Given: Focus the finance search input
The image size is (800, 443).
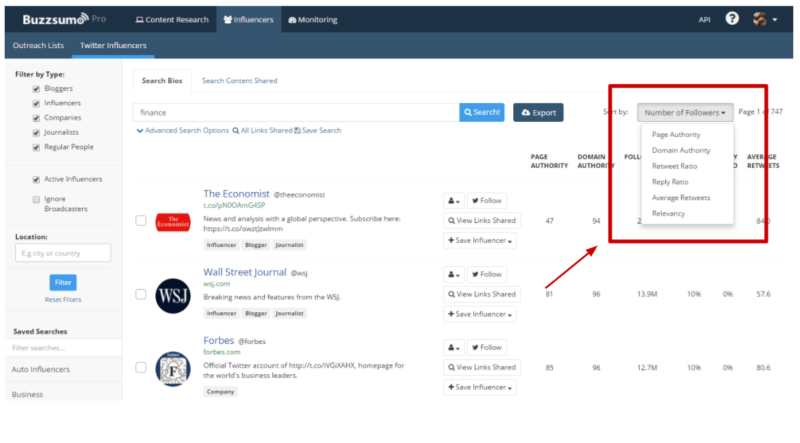Looking at the screenshot, I should 296,112.
